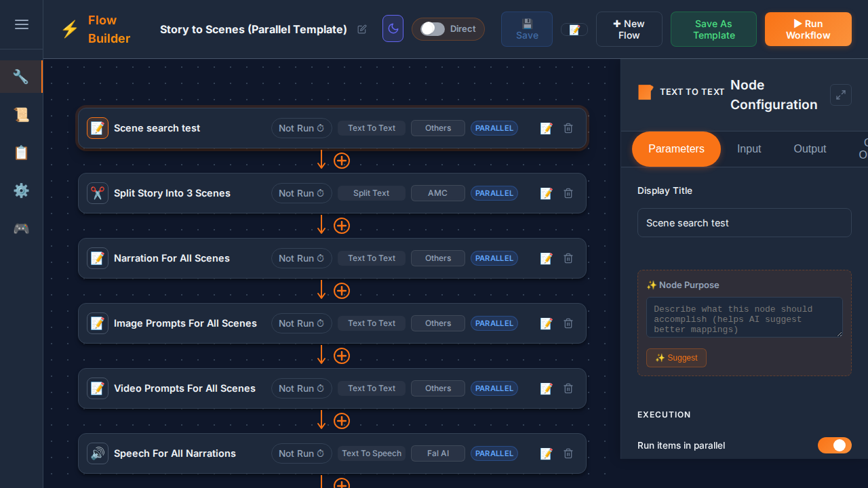Screen dimensions: 868x488
Task: Open the scroll icon in the sidebar
Action: click(22, 115)
